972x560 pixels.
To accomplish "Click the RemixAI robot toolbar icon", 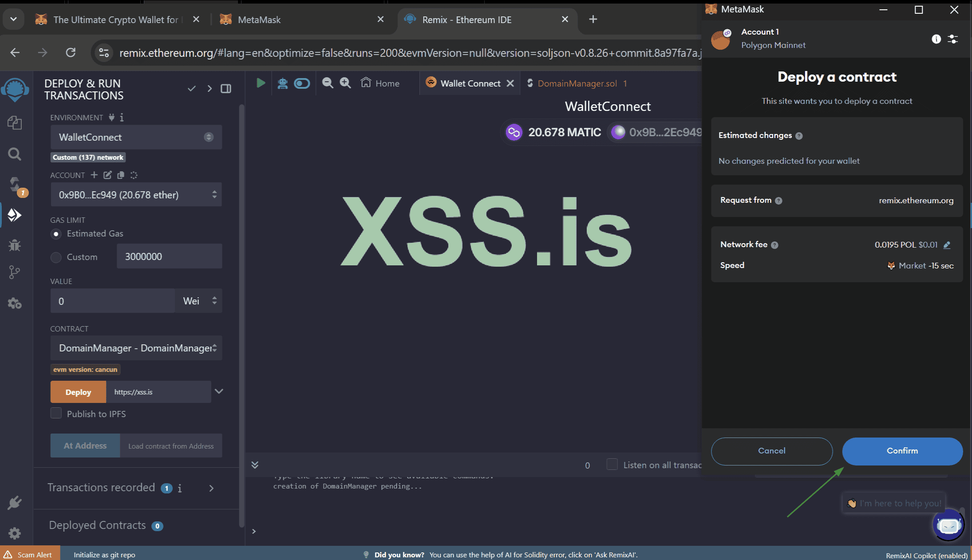I will tap(282, 83).
